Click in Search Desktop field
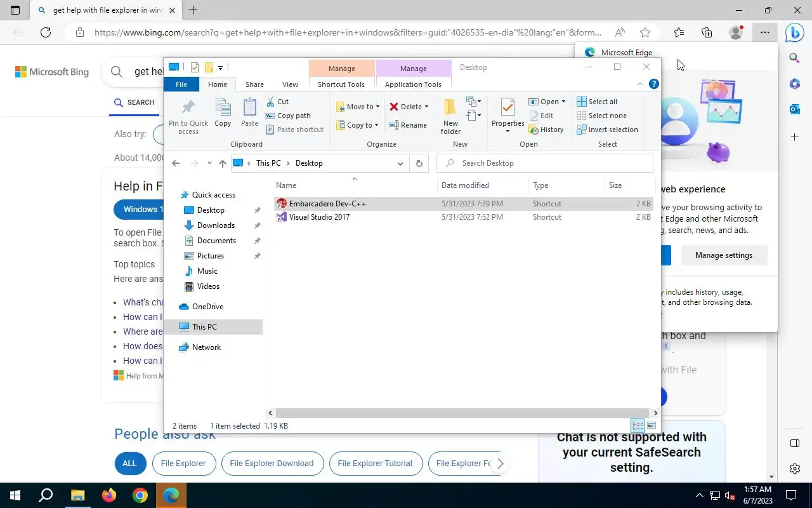This screenshot has height=508, width=812. [x=545, y=163]
